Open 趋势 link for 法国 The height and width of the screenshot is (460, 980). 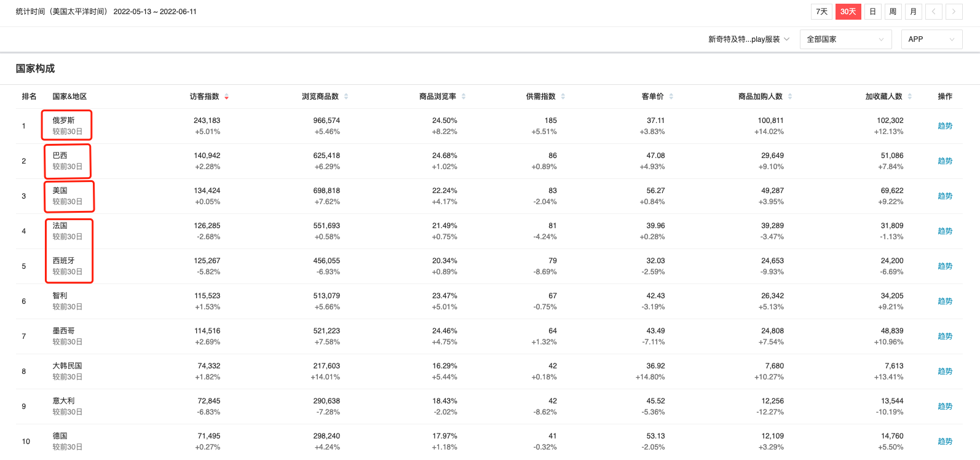pos(945,231)
